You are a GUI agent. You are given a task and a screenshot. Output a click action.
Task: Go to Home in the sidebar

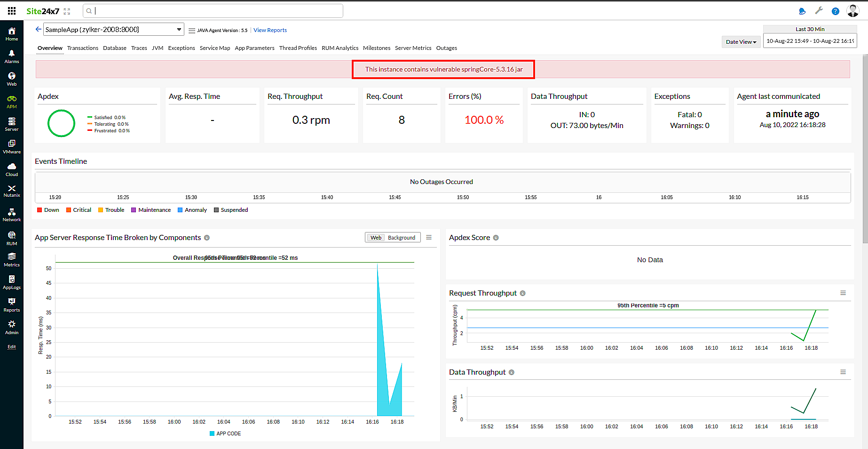(12, 34)
